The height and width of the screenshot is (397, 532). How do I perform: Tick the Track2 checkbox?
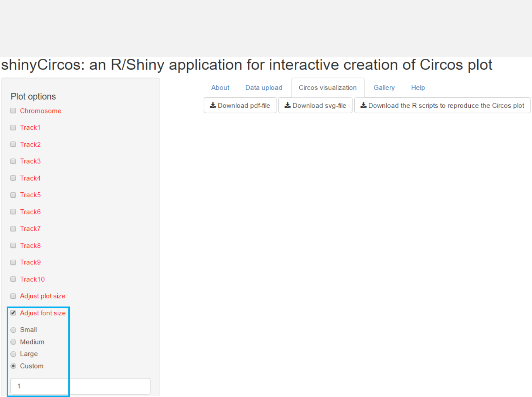(13, 144)
